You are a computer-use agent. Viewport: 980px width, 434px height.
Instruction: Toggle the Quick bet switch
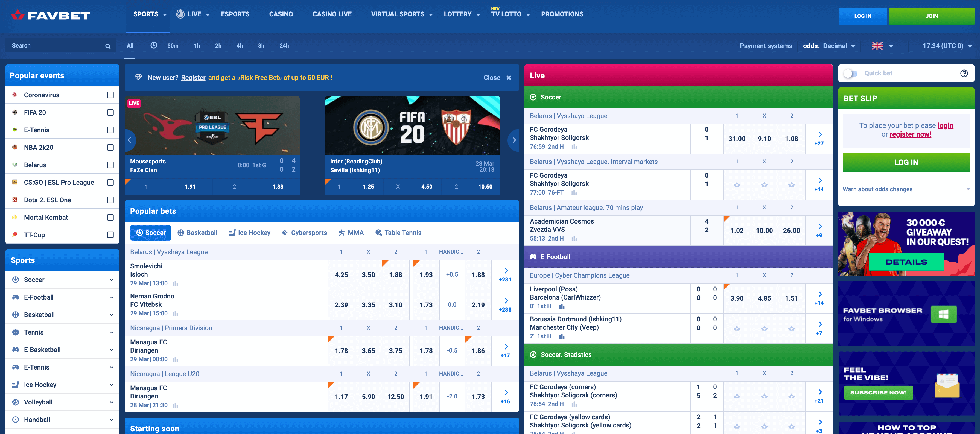(x=850, y=74)
